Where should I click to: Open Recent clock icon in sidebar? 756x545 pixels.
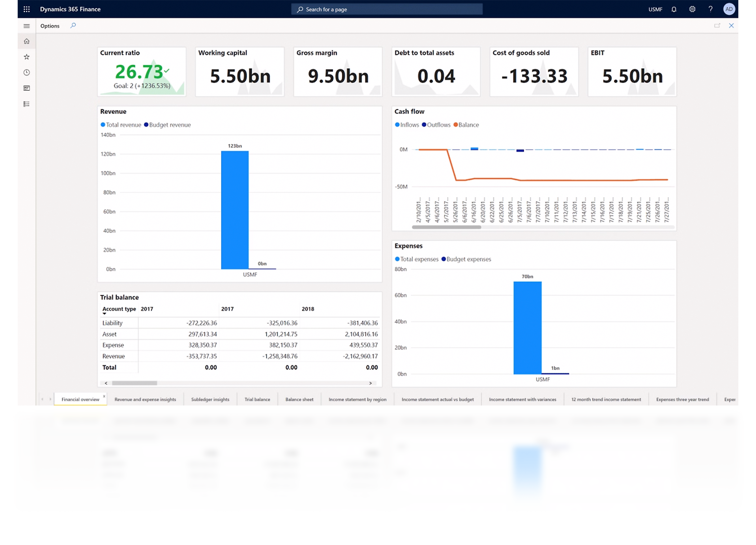click(x=27, y=72)
